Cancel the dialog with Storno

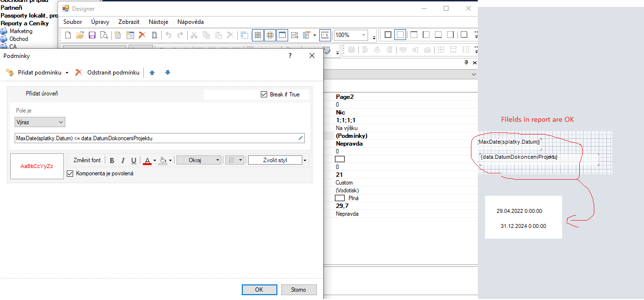tap(299, 289)
